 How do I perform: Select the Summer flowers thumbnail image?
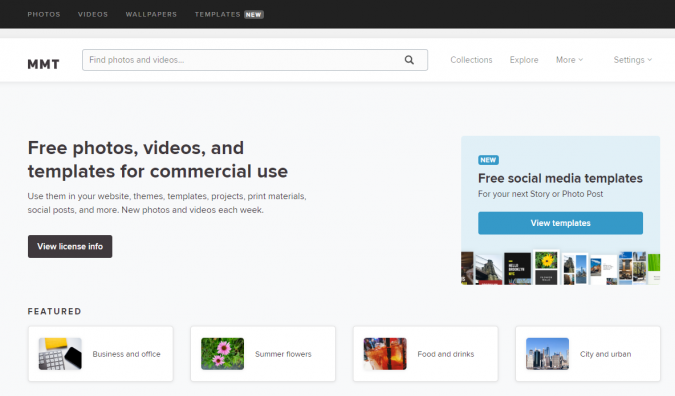(x=223, y=354)
